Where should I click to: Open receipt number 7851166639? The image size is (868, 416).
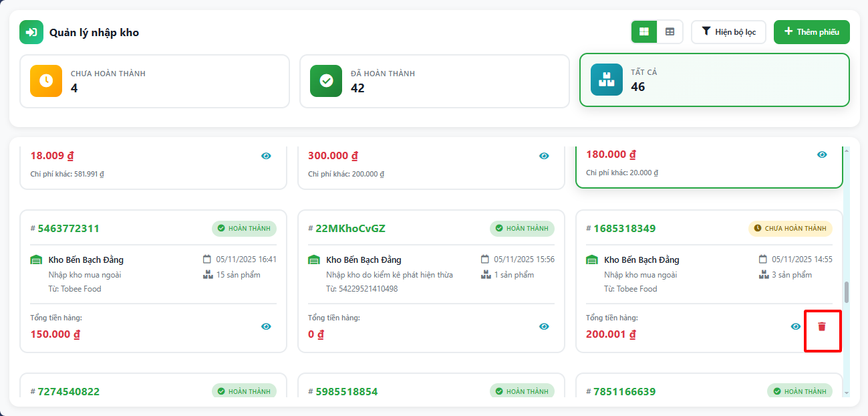point(624,391)
